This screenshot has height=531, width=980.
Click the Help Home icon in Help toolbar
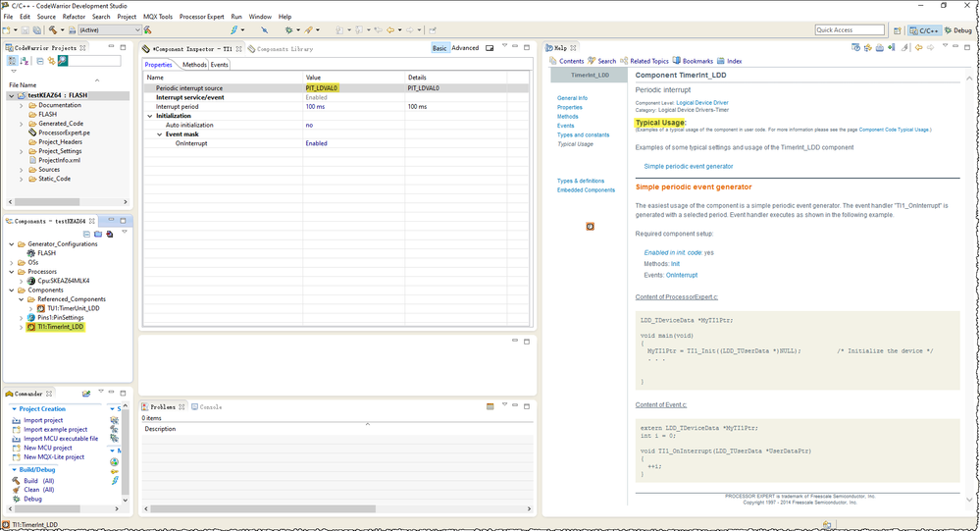coord(855,47)
